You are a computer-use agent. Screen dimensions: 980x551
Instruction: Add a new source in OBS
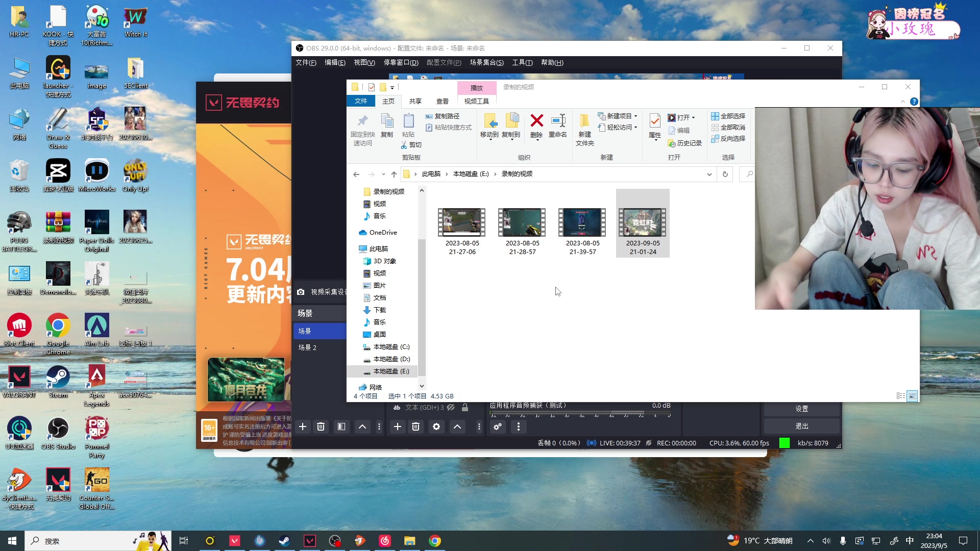click(x=398, y=427)
